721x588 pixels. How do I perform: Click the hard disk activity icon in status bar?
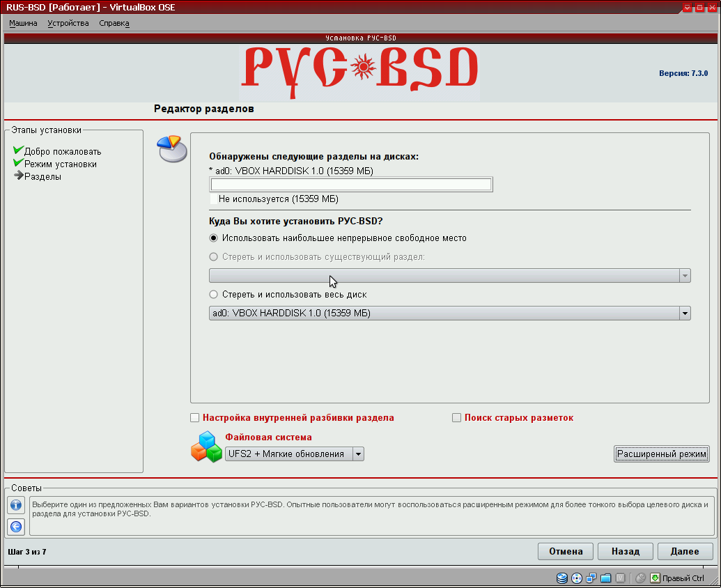pyautogui.click(x=562, y=578)
